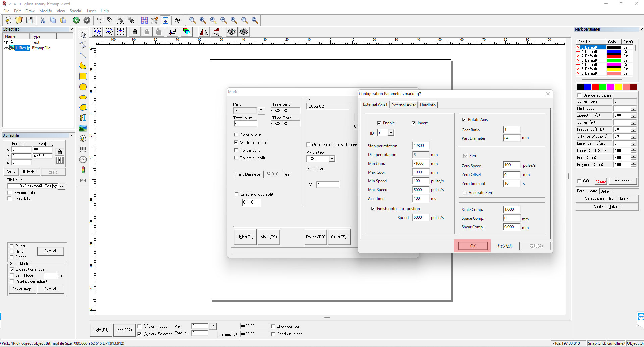The width and height of the screenshot is (644, 347).
Task: Select the Circle drawing tool
Action: (83, 87)
